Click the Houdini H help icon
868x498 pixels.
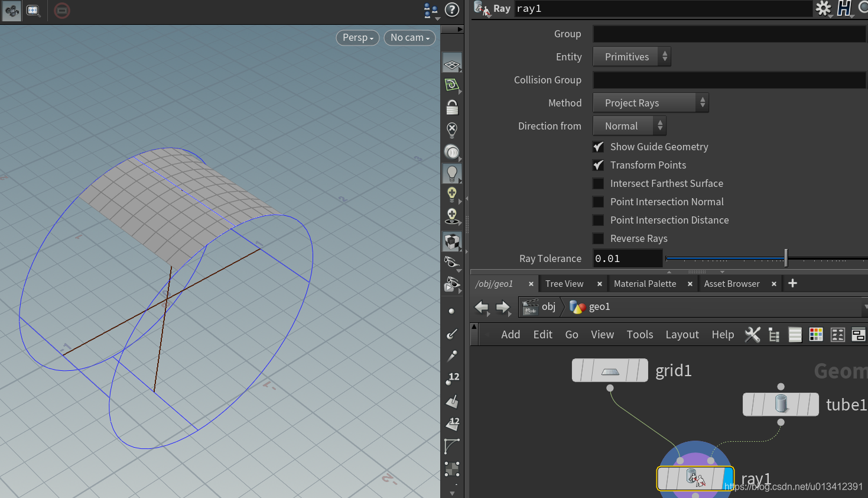tap(844, 8)
